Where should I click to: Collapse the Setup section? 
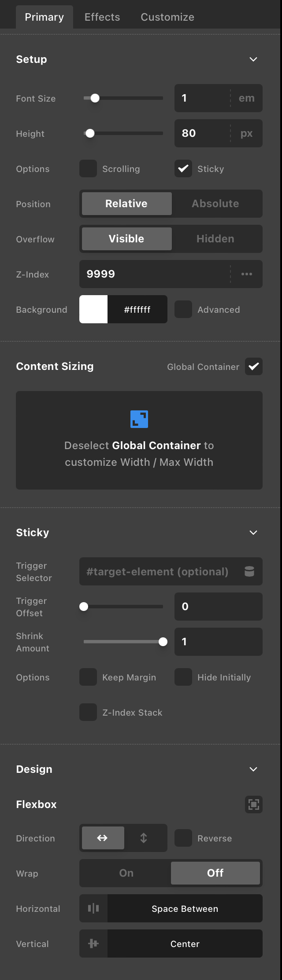[x=253, y=59]
